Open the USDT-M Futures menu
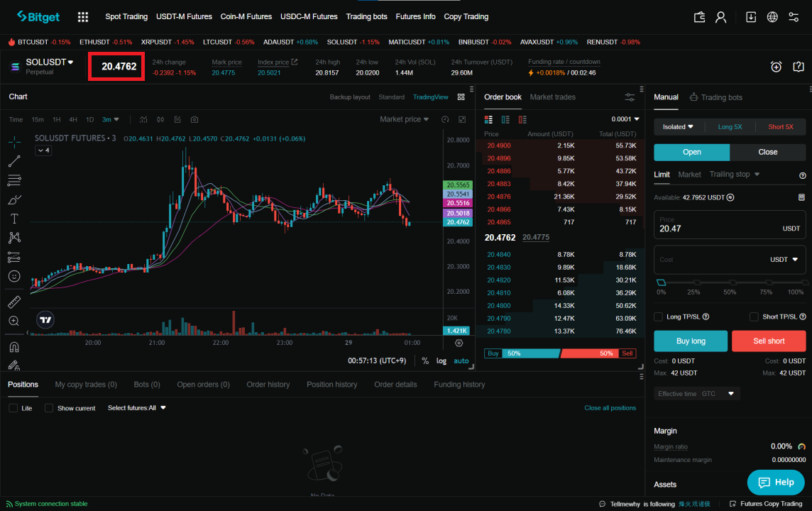 point(184,17)
